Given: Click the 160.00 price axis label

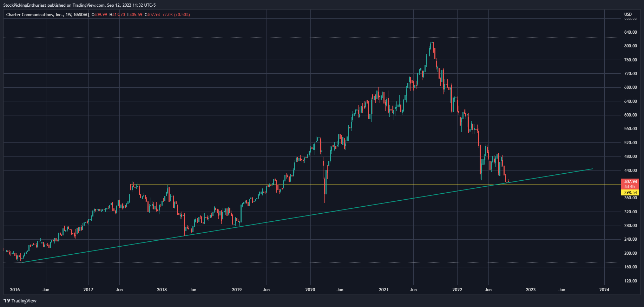Looking at the screenshot, I should [x=630, y=267].
